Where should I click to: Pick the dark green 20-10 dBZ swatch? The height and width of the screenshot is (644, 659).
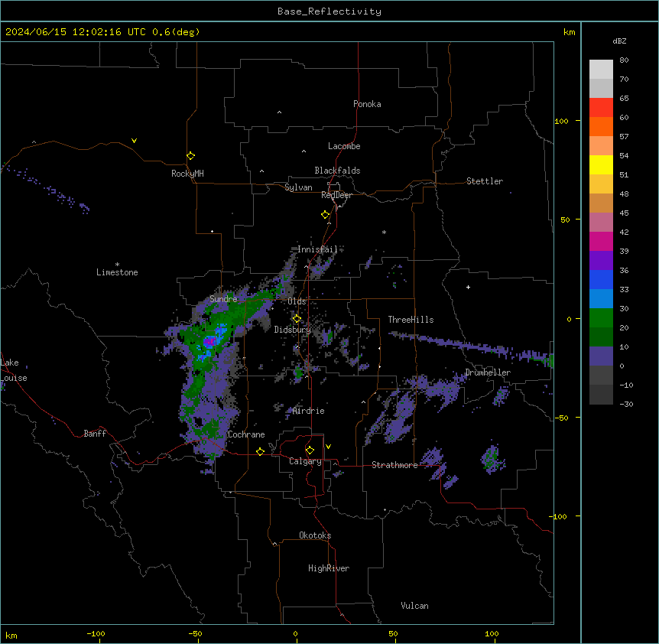click(x=601, y=337)
